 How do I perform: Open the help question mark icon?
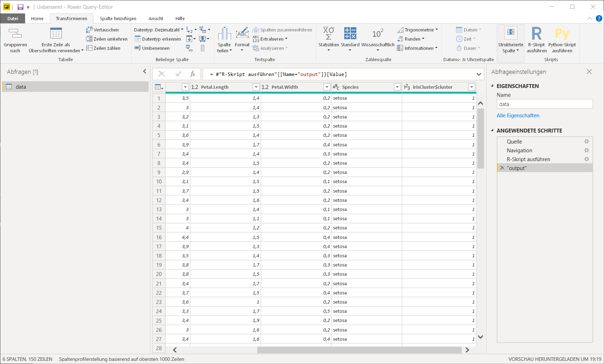[599, 18]
